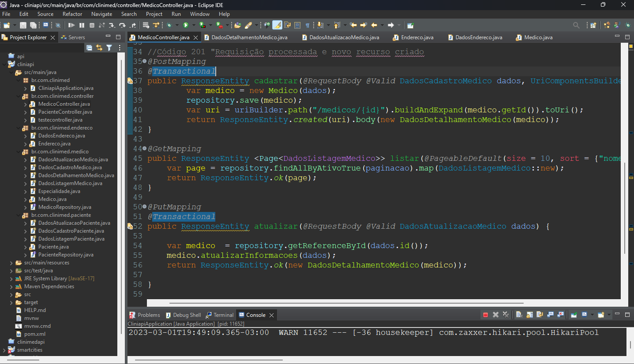
Task: Expand the Maven Dependencies node
Action: pyautogui.click(x=11, y=286)
